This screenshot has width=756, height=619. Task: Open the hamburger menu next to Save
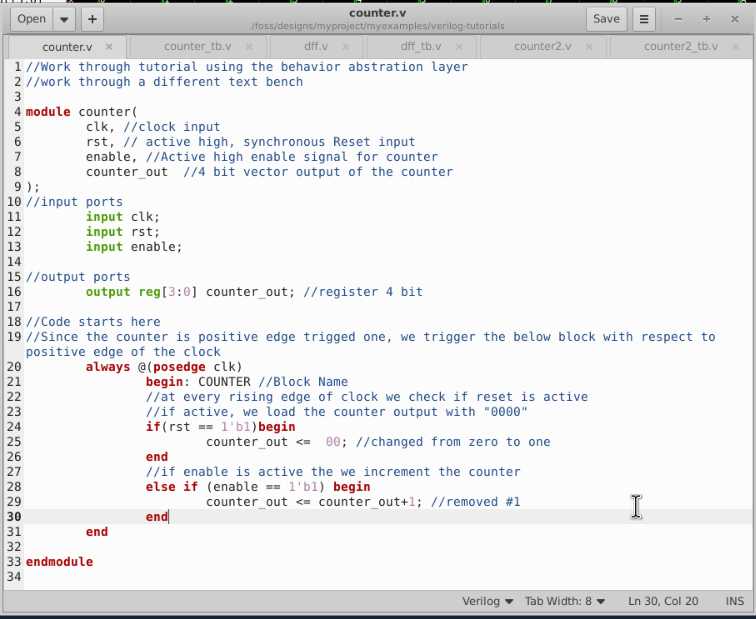click(x=644, y=19)
